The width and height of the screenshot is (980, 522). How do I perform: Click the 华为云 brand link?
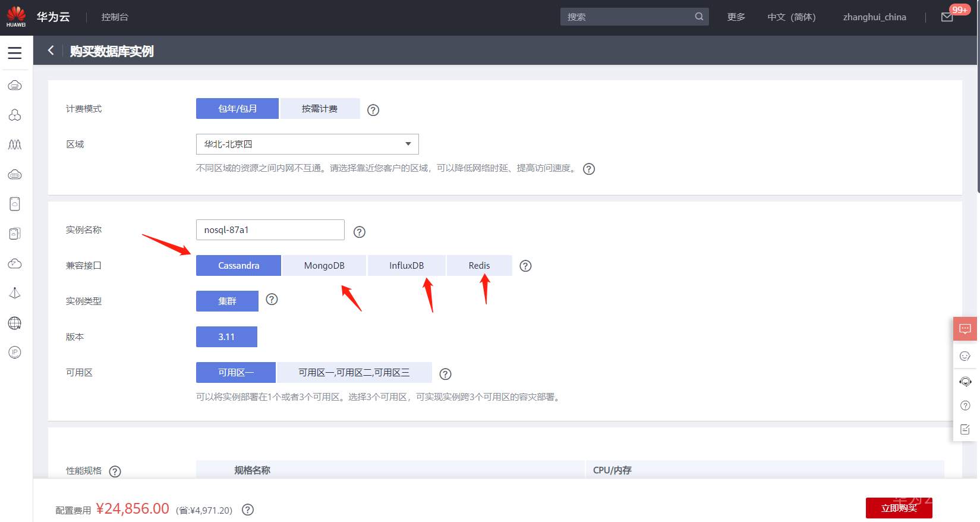53,17
